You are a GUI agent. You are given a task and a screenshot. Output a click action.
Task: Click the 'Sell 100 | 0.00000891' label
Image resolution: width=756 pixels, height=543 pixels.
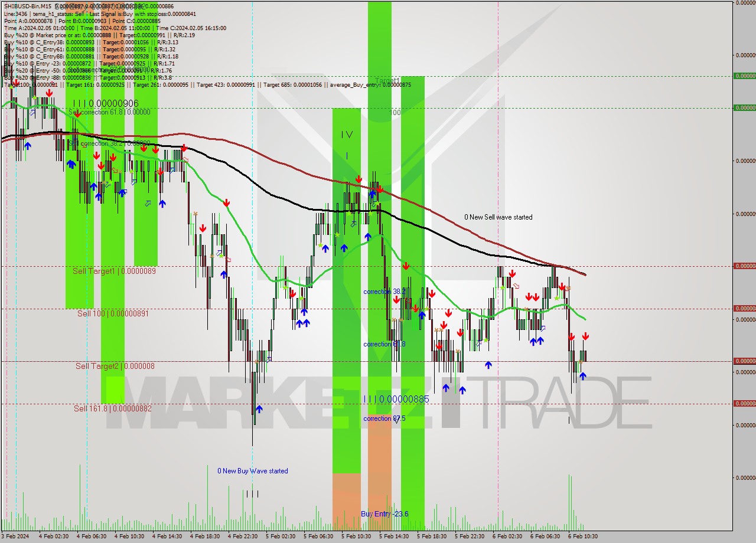113,313
